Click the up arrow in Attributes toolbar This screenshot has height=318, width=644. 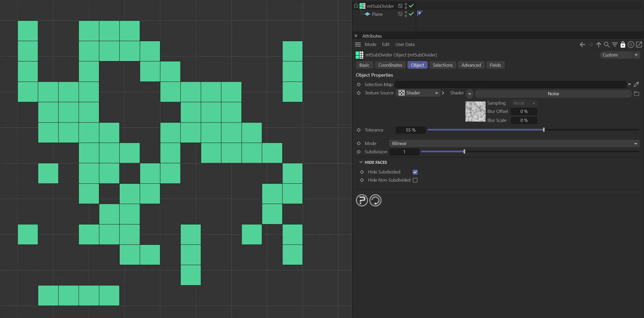coord(599,45)
